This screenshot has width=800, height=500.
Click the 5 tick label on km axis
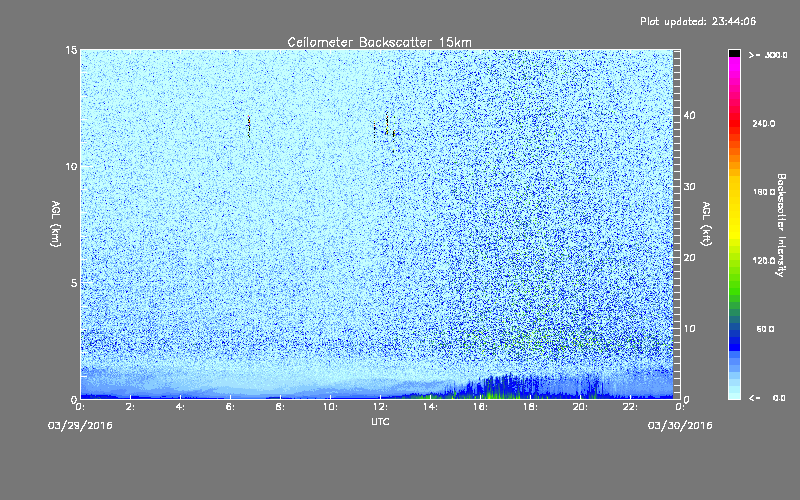[74, 283]
